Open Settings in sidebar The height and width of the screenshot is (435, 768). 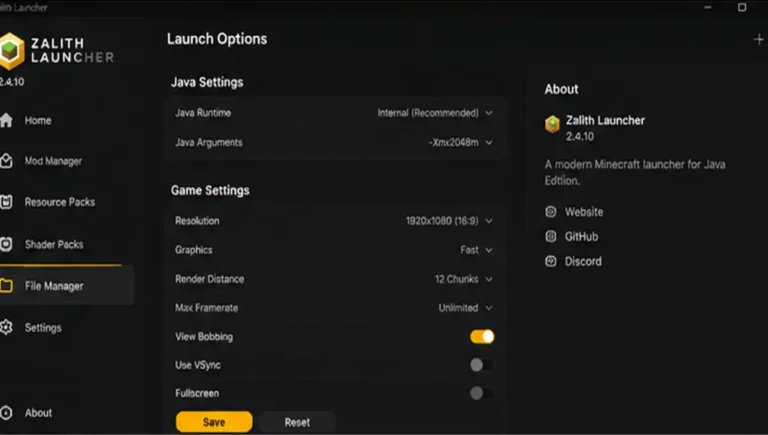coord(43,327)
